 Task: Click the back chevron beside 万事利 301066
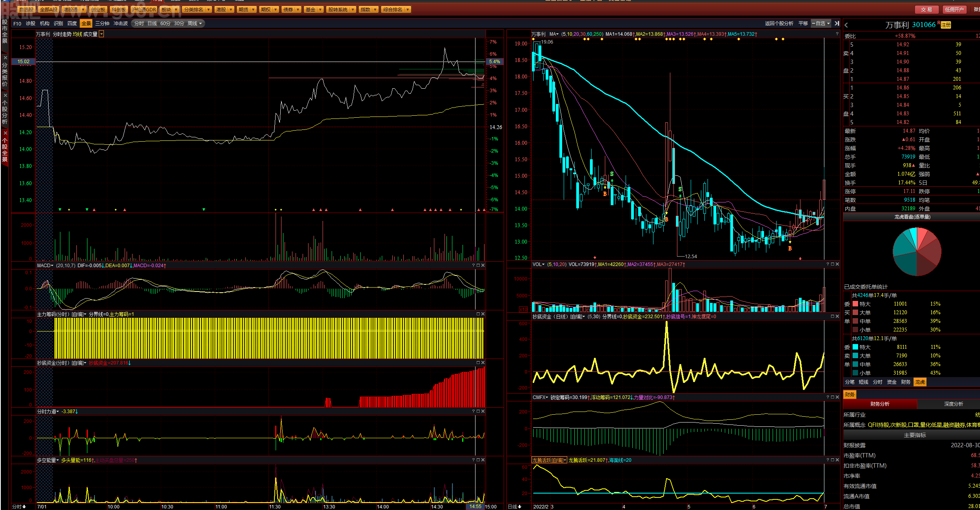tap(846, 25)
